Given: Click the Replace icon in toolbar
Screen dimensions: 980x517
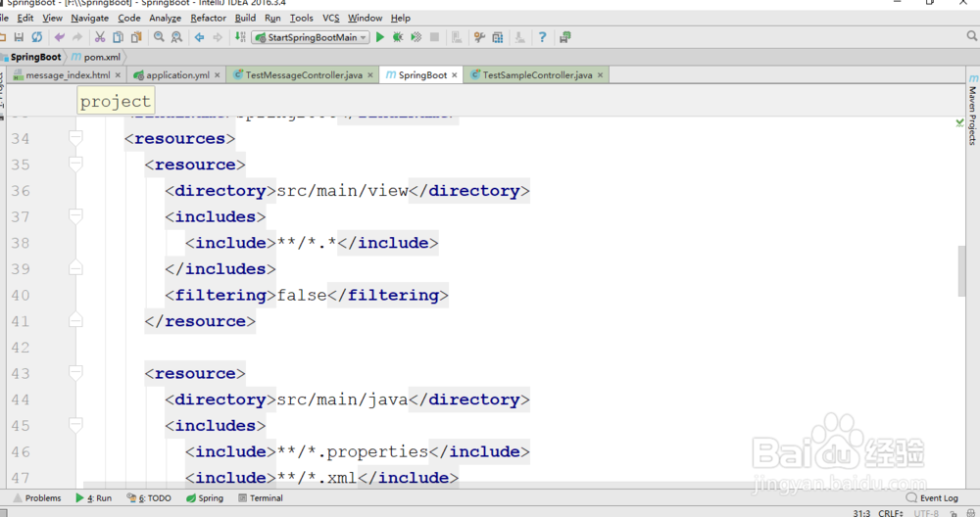Looking at the screenshot, I should [x=176, y=37].
